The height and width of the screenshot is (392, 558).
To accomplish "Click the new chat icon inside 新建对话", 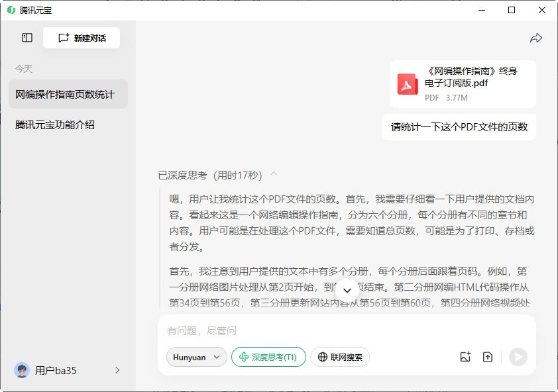I will tap(64, 38).
